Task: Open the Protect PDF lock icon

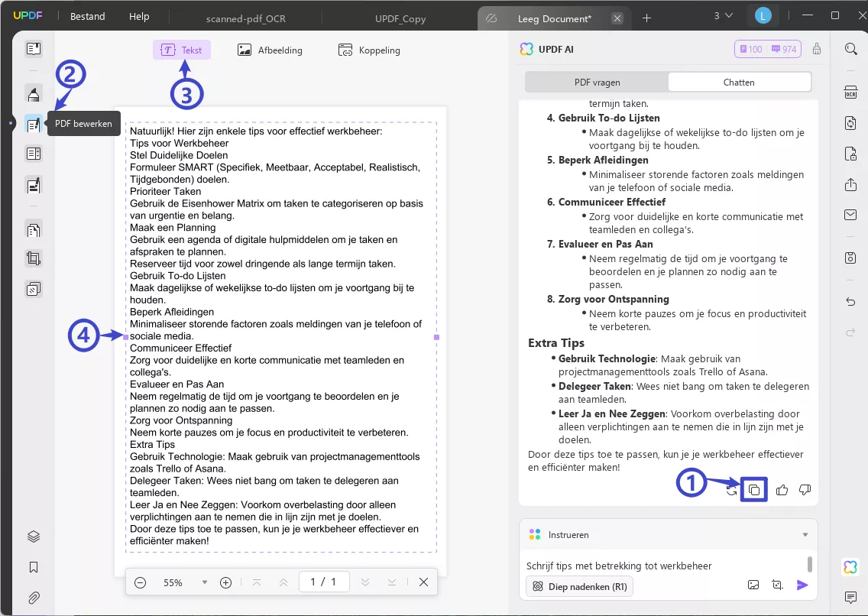Action: [851, 154]
